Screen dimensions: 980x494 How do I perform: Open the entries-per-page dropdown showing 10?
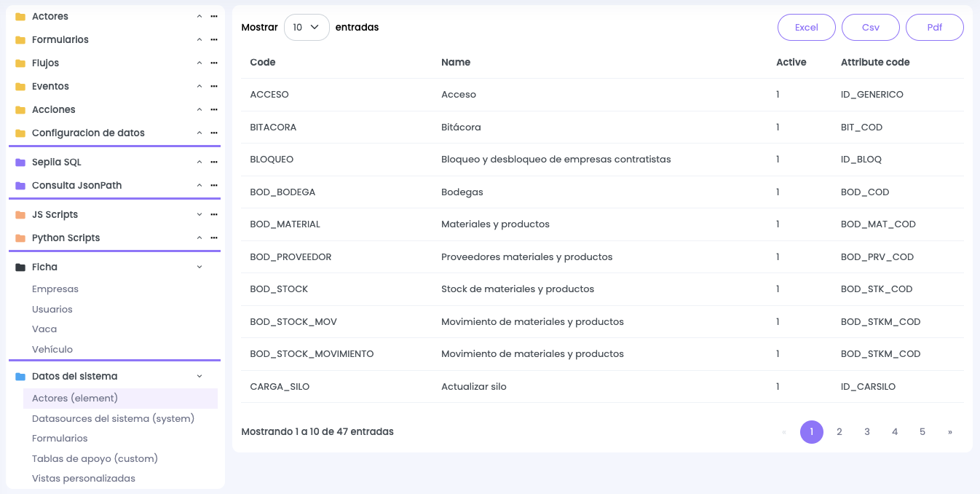(x=307, y=27)
